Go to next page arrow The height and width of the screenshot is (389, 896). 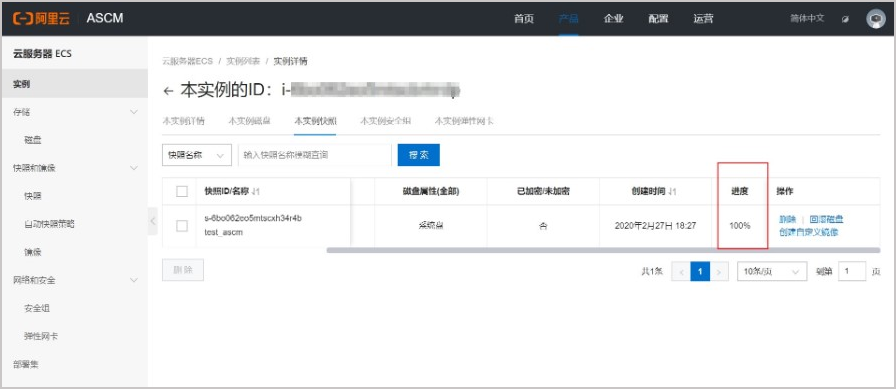point(719,272)
